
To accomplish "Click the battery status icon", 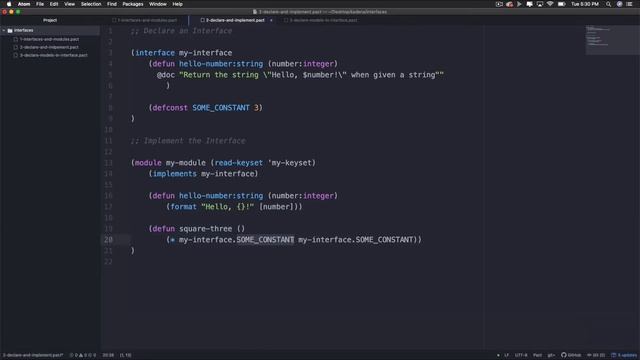I will pos(562,4).
